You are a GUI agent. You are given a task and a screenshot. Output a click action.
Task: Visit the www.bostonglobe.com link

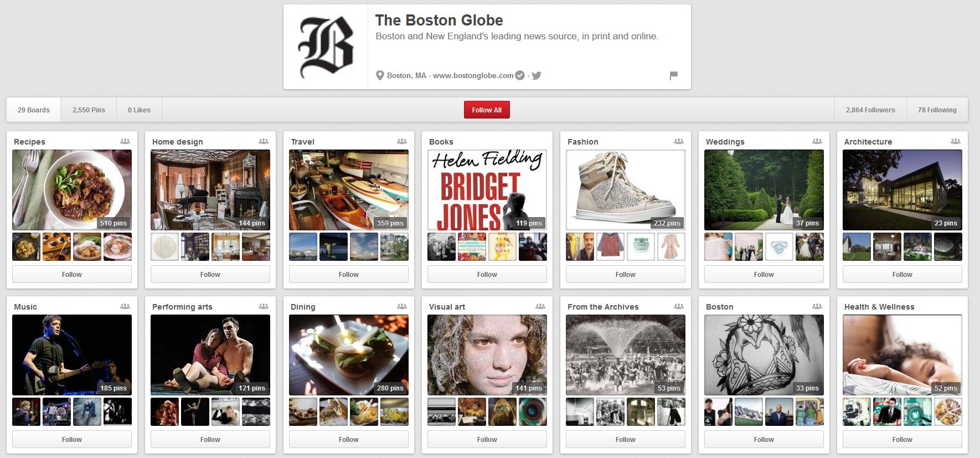[x=473, y=75]
